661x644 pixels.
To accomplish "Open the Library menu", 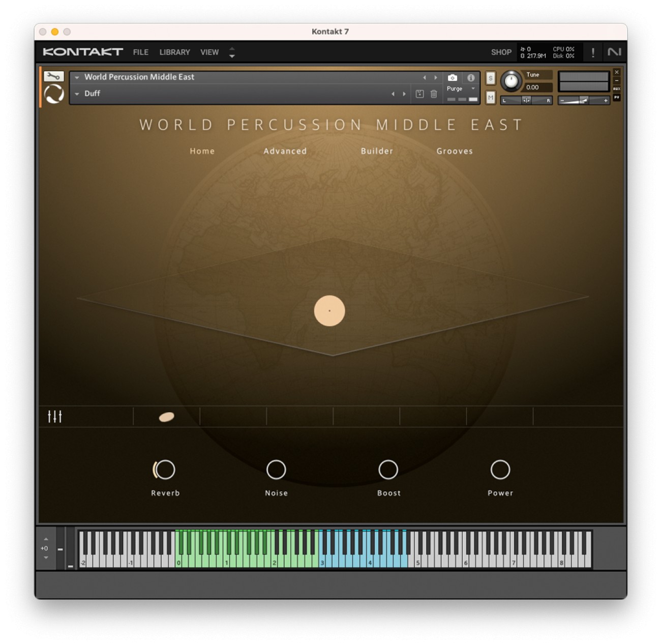I will click(174, 52).
